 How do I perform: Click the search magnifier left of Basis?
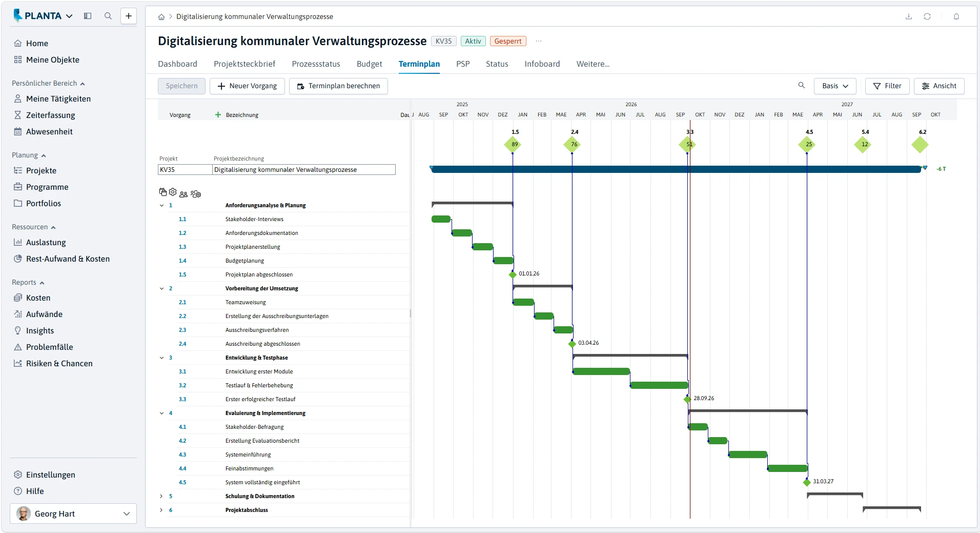tap(802, 85)
